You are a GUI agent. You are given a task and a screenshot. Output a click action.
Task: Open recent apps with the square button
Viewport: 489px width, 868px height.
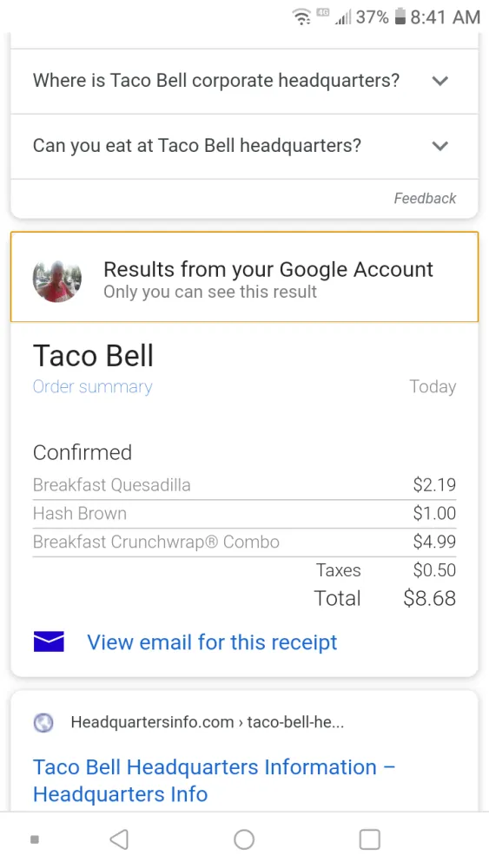(x=369, y=839)
